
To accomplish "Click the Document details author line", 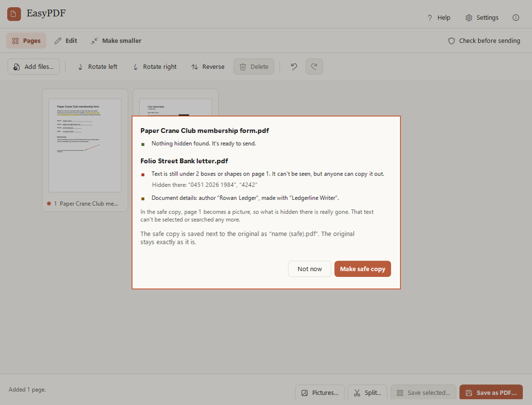I will coord(245,198).
